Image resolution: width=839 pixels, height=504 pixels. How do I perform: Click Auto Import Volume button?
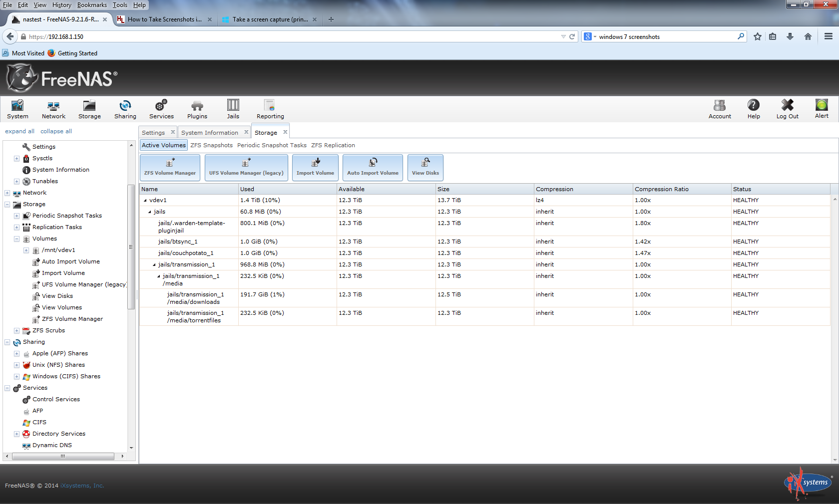373,168
